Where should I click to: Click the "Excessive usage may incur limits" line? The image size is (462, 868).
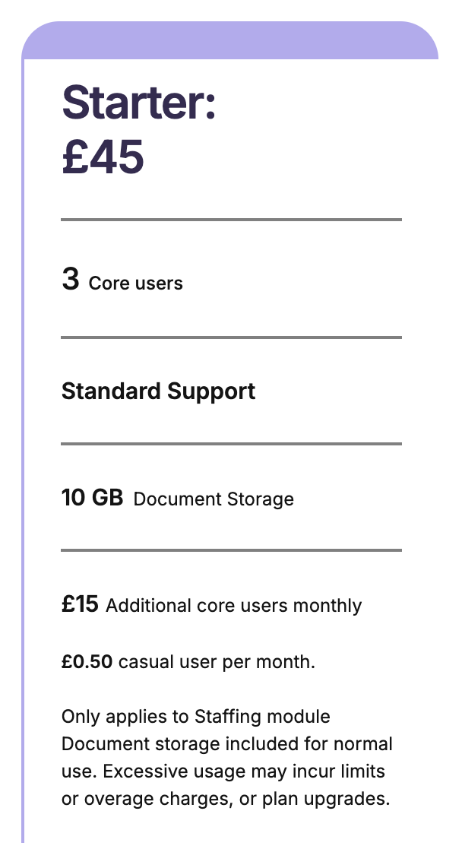[223, 771]
